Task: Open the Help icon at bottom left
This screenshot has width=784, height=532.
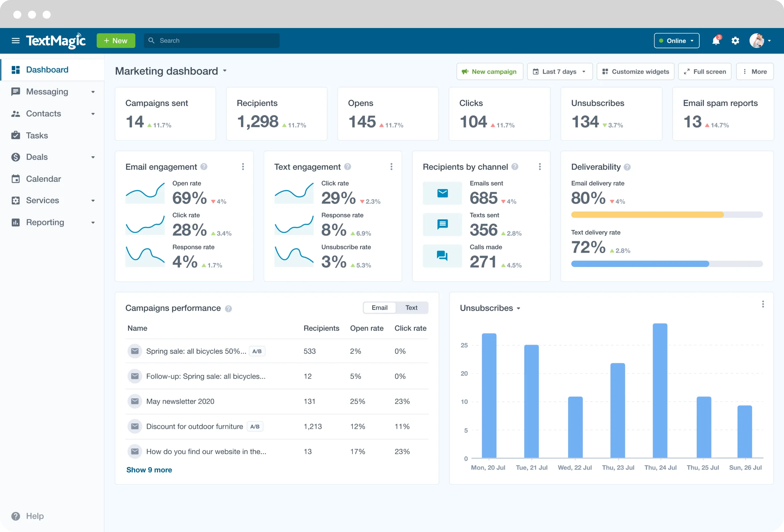Action: tap(16, 516)
